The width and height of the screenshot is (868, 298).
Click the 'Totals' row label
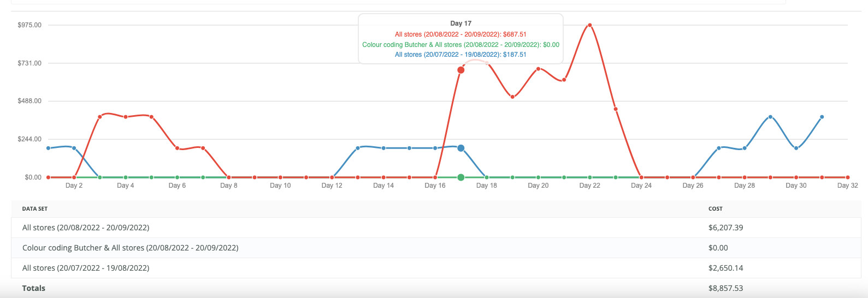[34, 288]
